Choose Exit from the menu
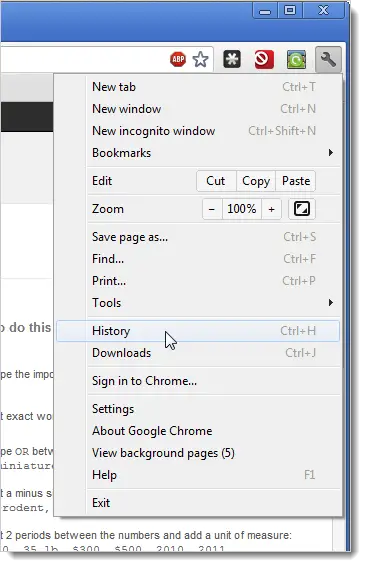366x567 pixels. click(x=198, y=503)
